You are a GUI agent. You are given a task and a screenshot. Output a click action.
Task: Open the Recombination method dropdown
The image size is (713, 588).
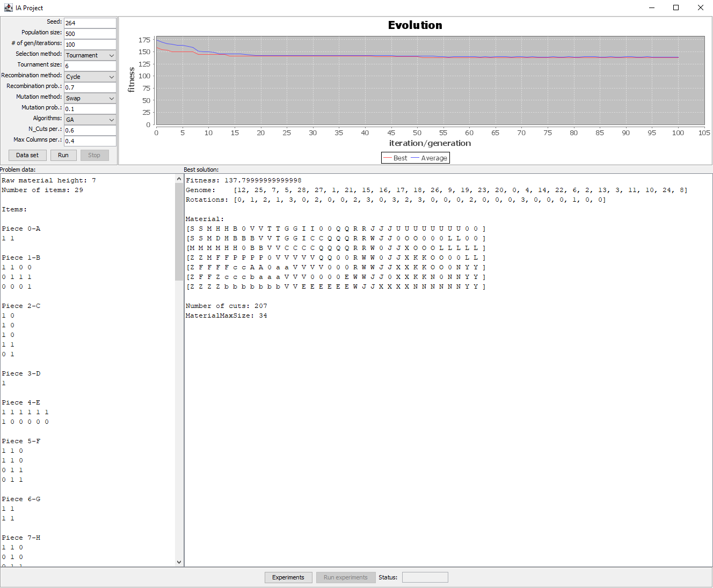(90, 76)
